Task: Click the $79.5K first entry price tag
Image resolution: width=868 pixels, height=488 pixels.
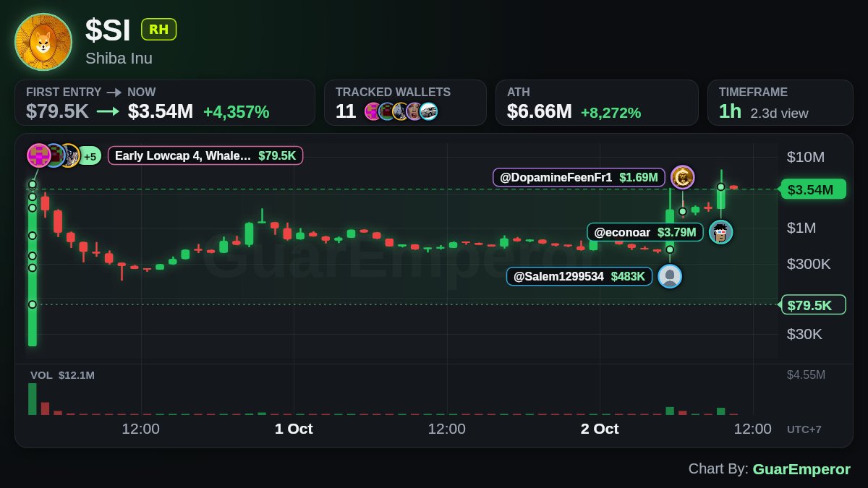Action: 812,305
